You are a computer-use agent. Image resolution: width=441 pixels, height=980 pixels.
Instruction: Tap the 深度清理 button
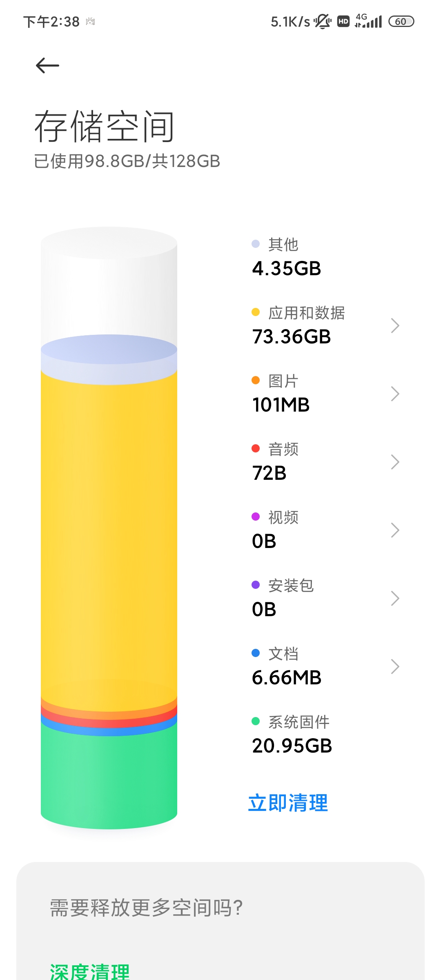point(90,971)
